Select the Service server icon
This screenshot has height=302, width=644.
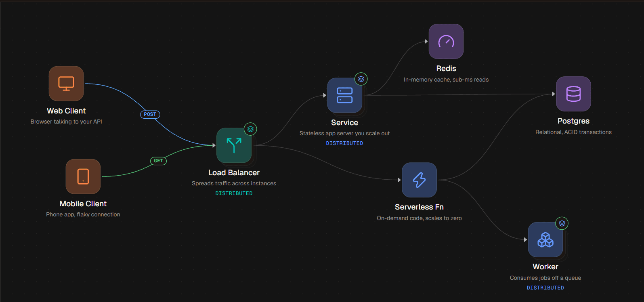[344, 95]
